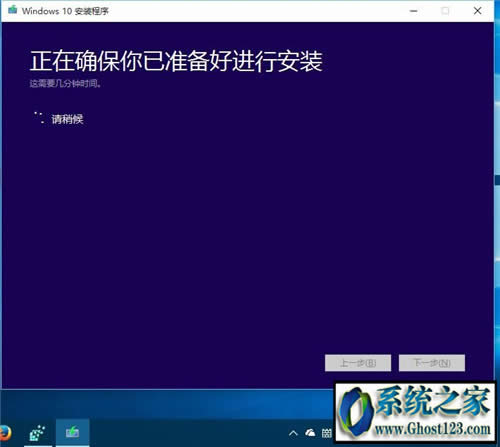Click the setup icon in the title bar
The width and height of the screenshot is (500, 447).
tap(13, 10)
